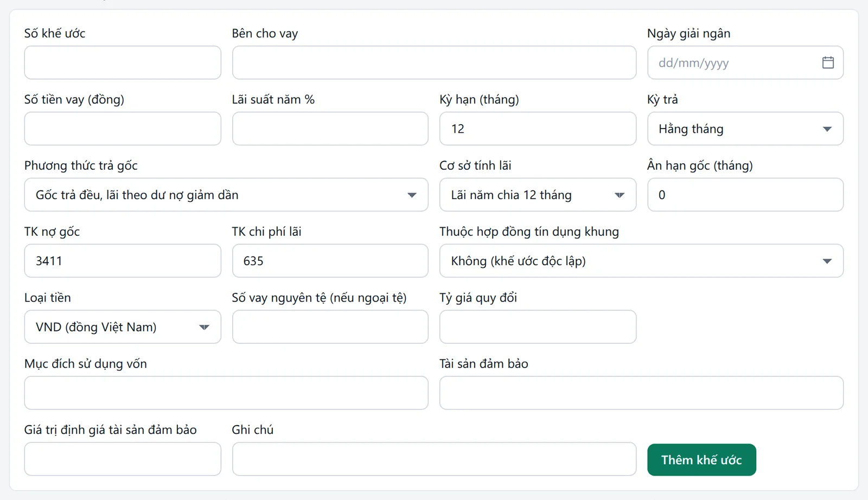Click the 'Phương thức trả gốc' label
Screen dimensions: 868x500
click(81, 165)
